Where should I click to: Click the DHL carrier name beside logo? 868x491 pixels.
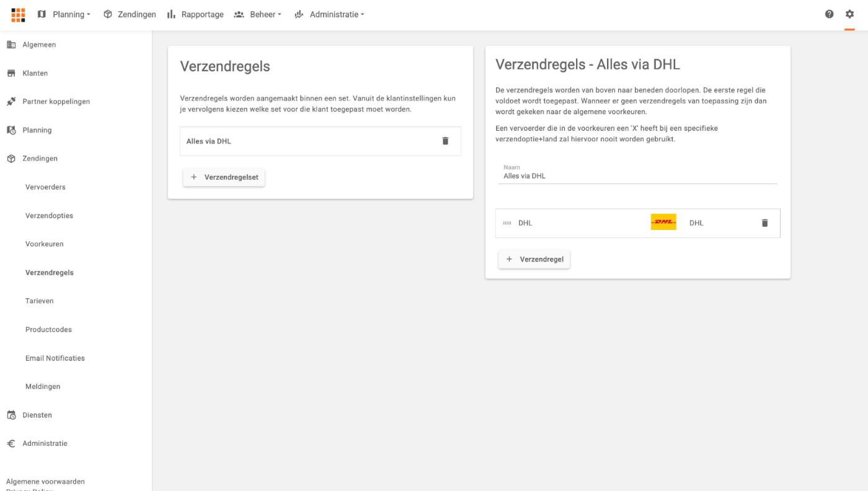(x=696, y=223)
